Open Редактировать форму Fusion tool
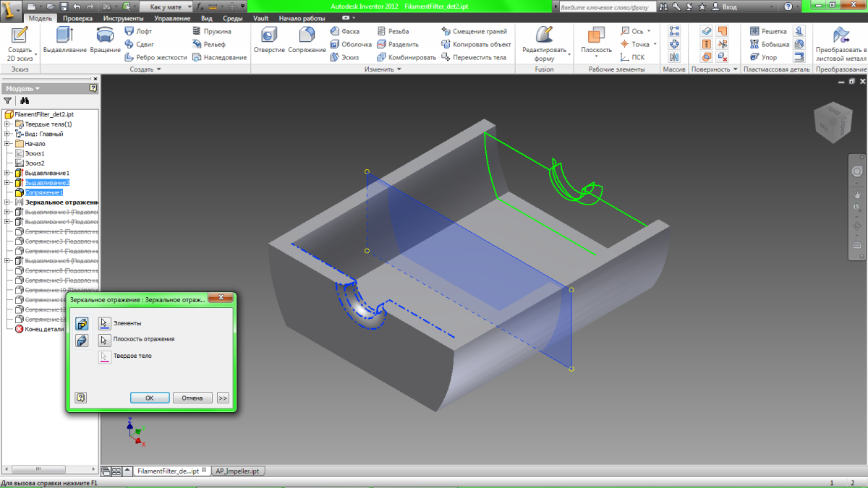Image resolution: width=868 pixels, height=488 pixels. [x=544, y=36]
